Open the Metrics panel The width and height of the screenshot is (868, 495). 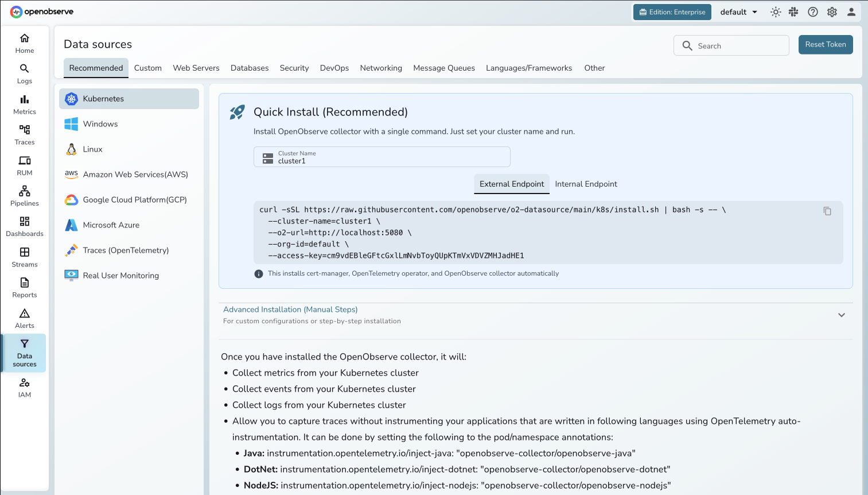tap(24, 105)
